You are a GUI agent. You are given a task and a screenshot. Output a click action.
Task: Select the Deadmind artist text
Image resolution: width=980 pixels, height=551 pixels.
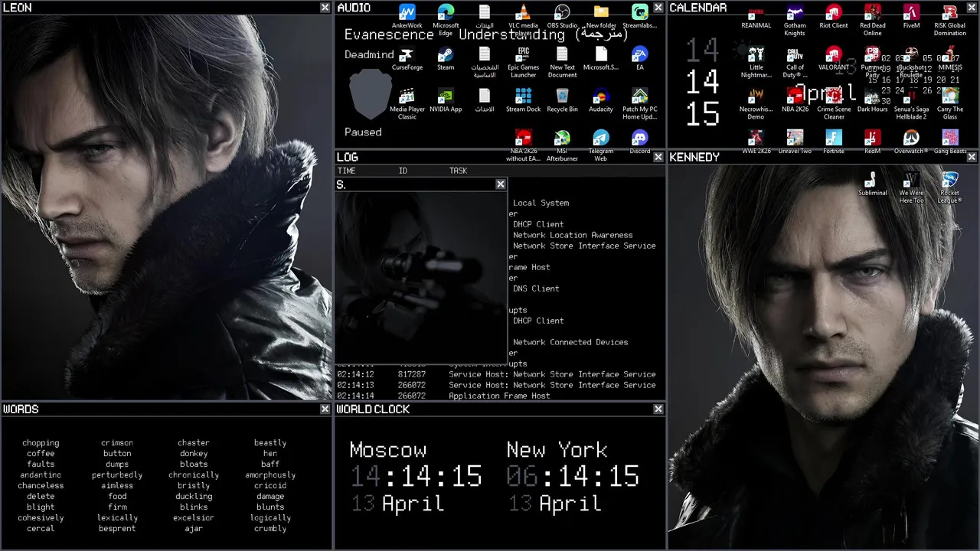pos(369,54)
